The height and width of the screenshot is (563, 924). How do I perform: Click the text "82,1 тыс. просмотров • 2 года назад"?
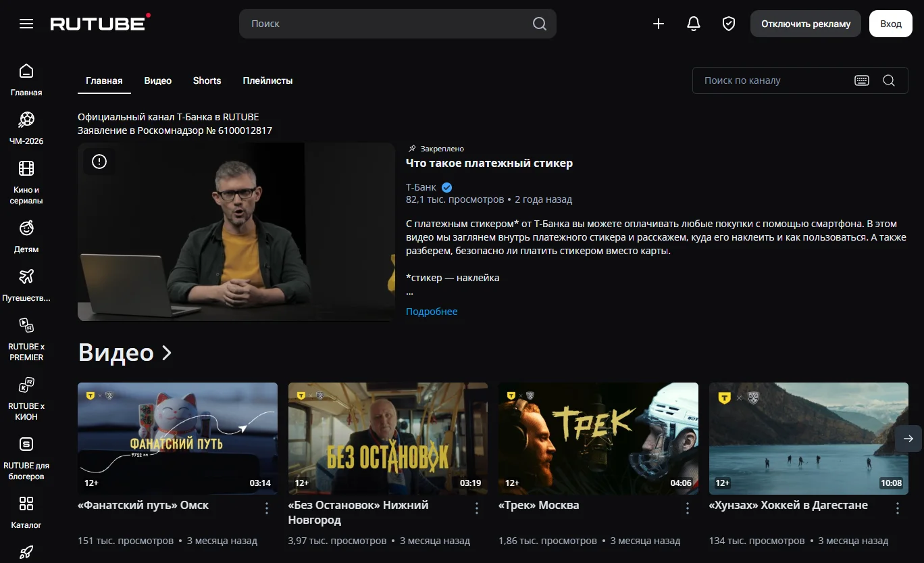(x=489, y=200)
